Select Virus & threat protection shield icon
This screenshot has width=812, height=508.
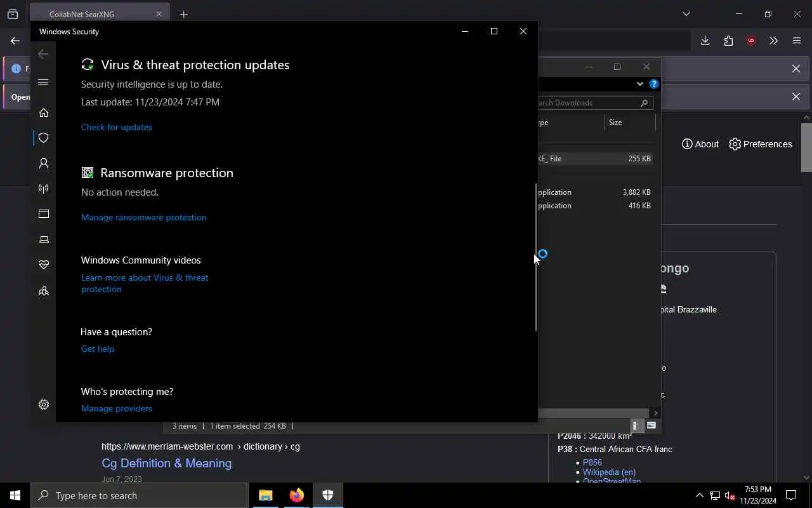tap(44, 138)
